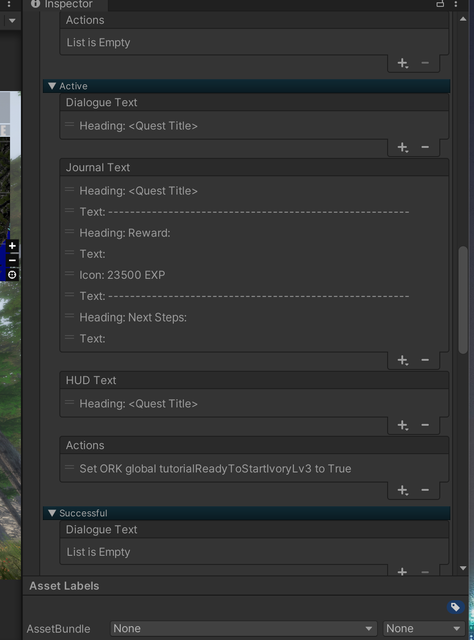Add item to the Journal Text list

403,360
